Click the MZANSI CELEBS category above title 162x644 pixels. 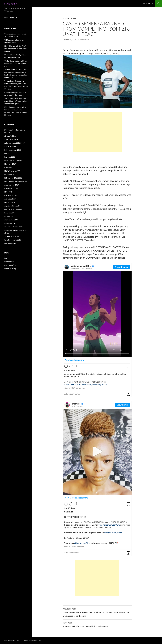point(69,18)
